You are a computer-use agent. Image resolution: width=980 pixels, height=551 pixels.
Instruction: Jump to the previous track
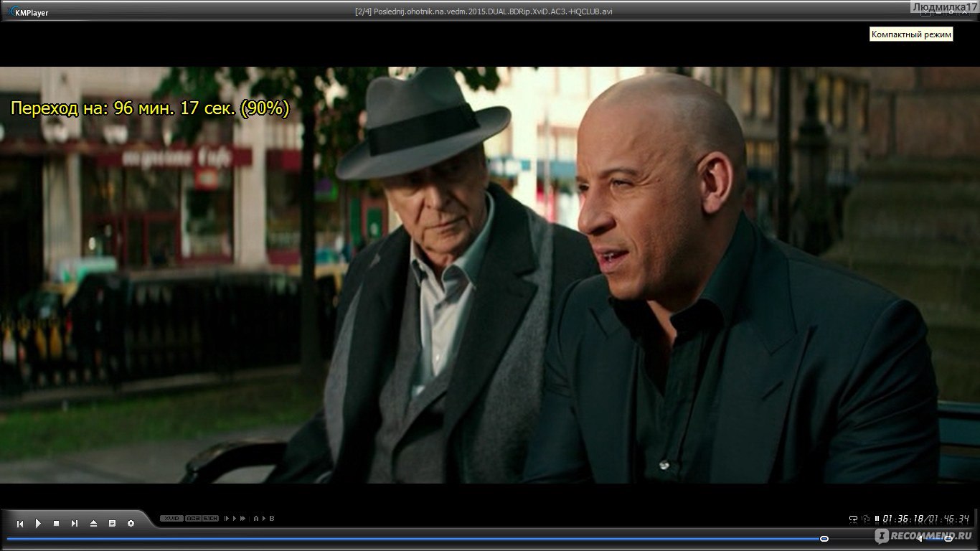coord(20,524)
